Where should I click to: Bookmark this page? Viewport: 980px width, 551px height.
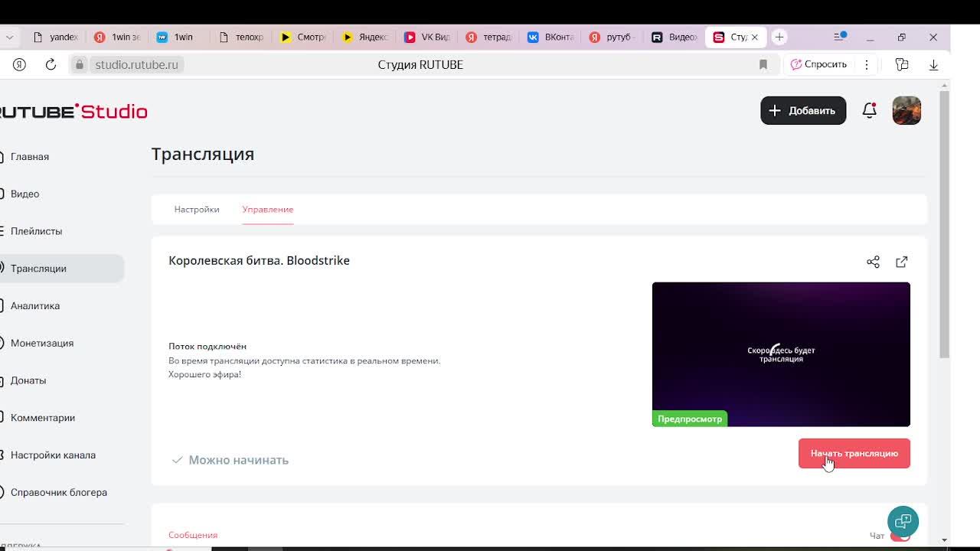tap(763, 64)
